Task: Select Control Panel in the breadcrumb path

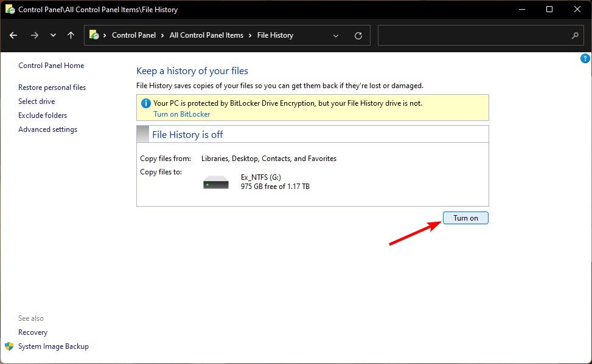Action: click(133, 35)
